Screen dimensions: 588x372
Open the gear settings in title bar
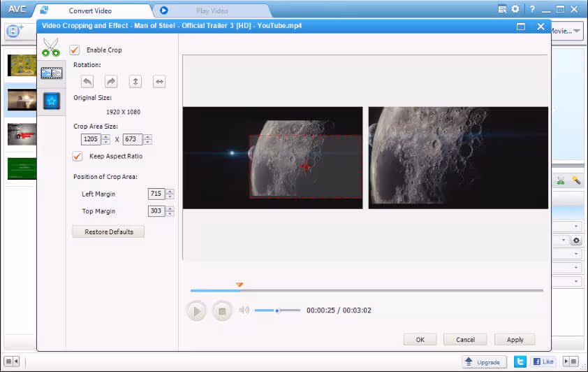coord(515,9)
